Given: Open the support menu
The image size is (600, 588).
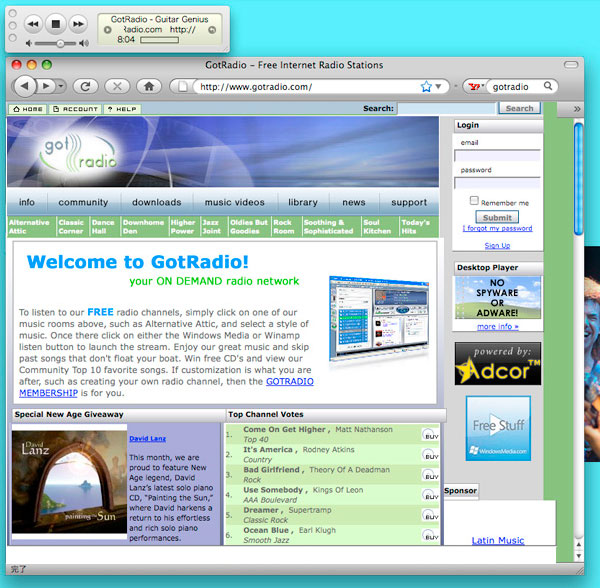Looking at the screenshot, I should coord(409,202).
